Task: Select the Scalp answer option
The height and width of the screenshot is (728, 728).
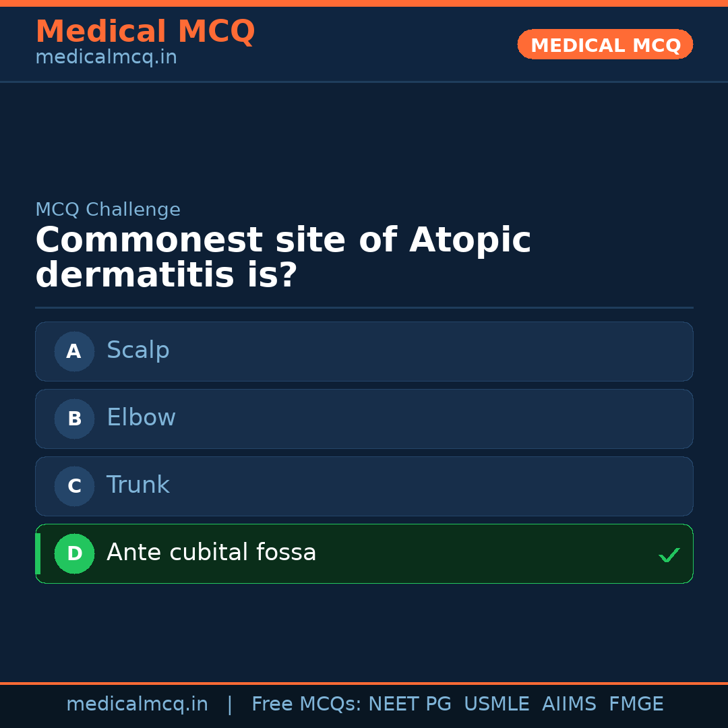Action: [x=364, y=351]
